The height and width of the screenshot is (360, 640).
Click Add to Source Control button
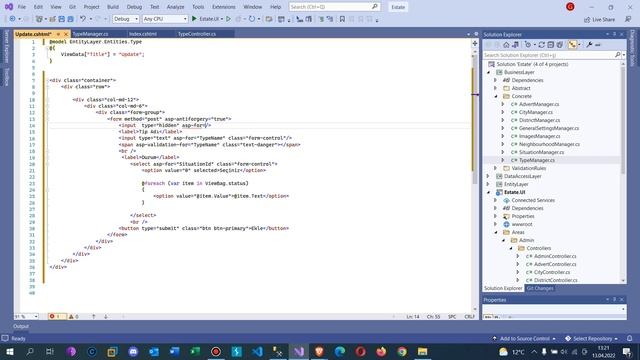pyautogui.click(x=524, y=338)
